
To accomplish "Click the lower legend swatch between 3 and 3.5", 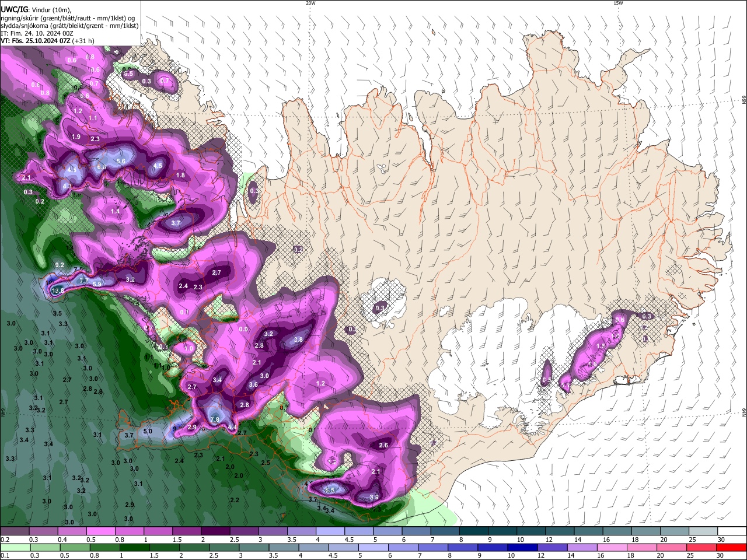I will [254, 547].
